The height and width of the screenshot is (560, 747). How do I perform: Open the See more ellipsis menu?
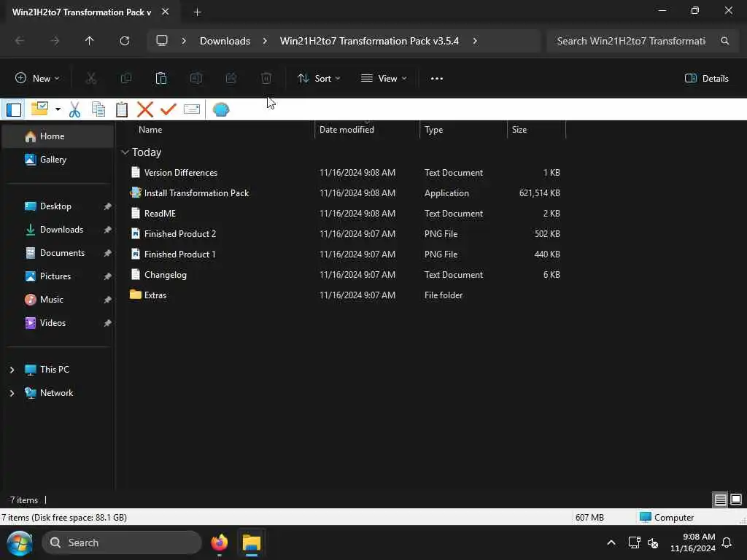click(437, 79)
